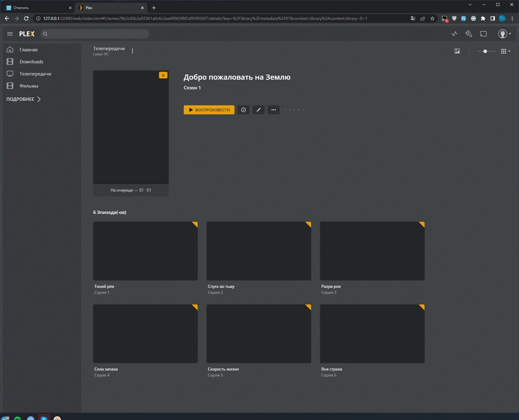
Task: Open the grid view mode dropdown
Action: tap(505, 51)
